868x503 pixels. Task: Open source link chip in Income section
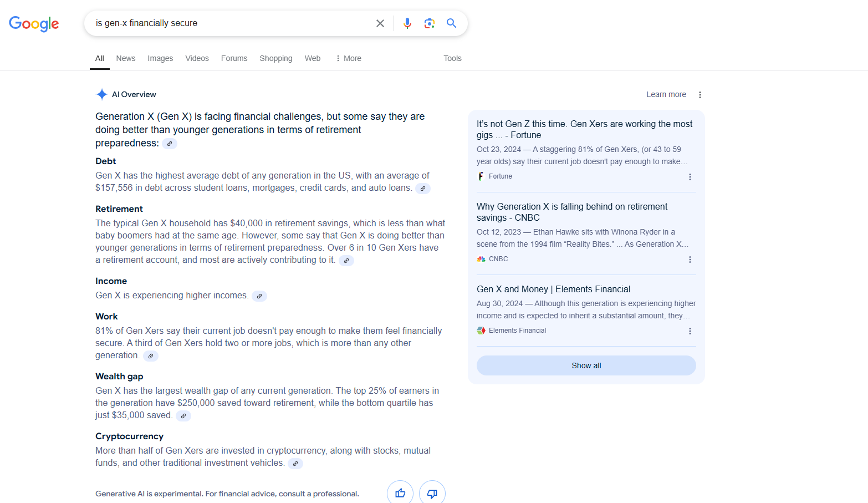pos(259,296)
